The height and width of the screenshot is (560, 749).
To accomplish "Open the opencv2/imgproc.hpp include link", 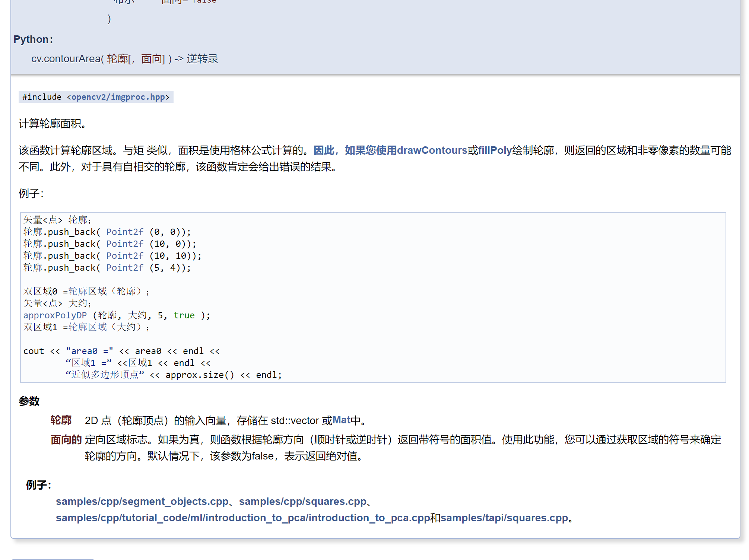I will point(118,97).
